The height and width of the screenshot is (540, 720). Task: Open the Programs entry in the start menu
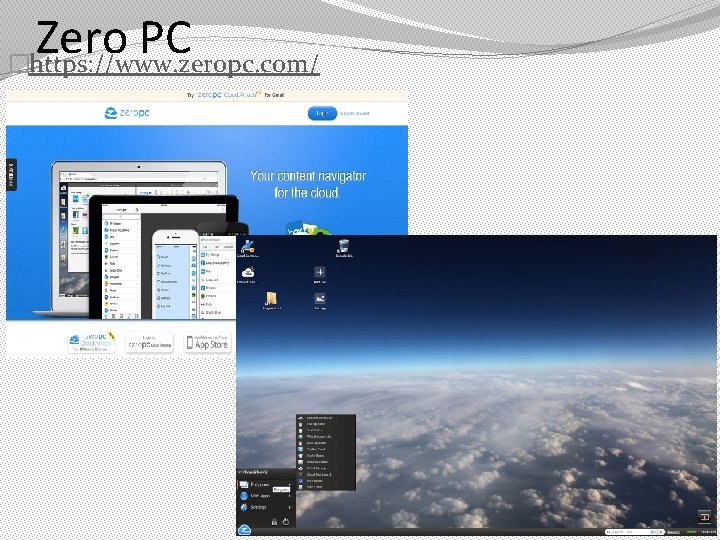coord(265,484)
